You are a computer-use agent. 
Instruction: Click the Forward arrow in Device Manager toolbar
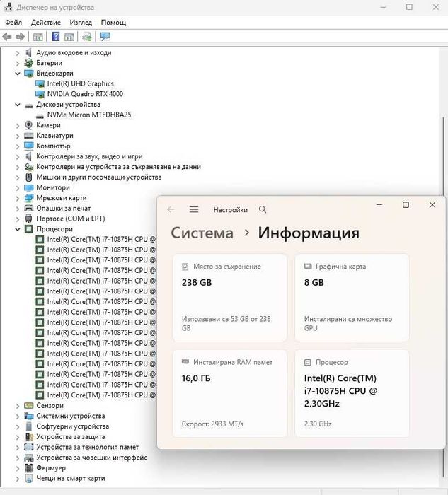click(20, 37)
